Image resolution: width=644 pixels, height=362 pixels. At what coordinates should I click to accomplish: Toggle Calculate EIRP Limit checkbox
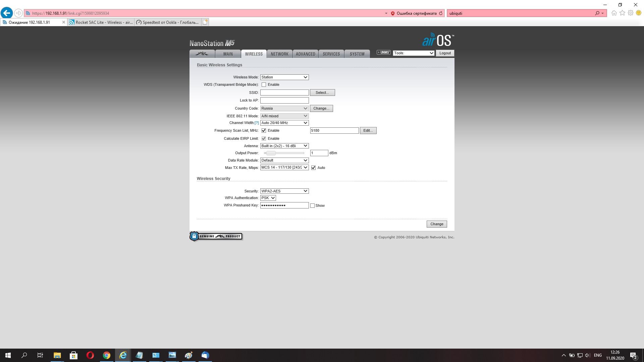pos(264,139)
